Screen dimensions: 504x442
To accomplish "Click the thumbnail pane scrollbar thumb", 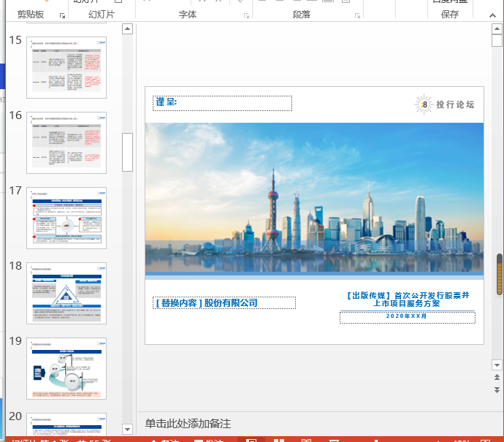I will [128, 152].
